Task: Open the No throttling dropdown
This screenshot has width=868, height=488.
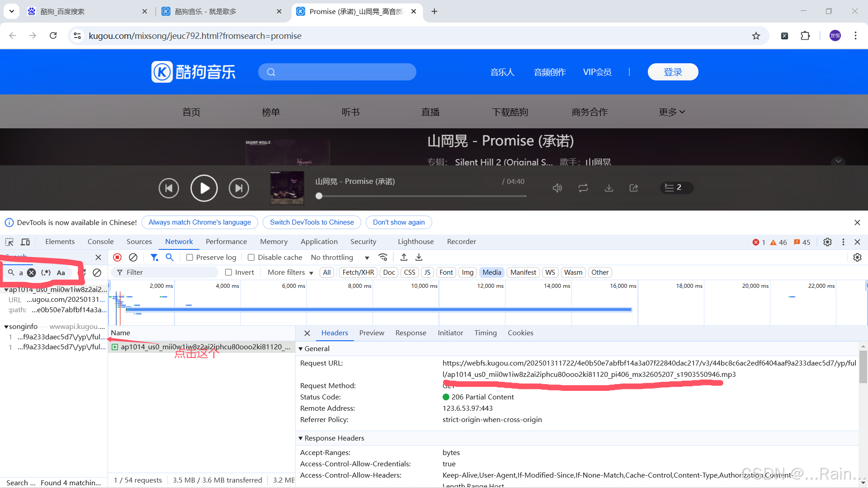Action: (x=340, y=257)
